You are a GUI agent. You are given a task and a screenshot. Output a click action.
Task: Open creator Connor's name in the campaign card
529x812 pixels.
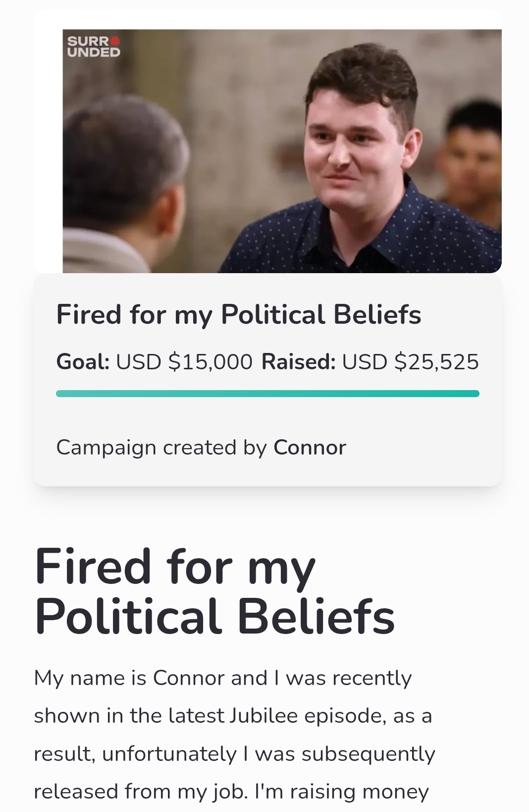point(310,448)
